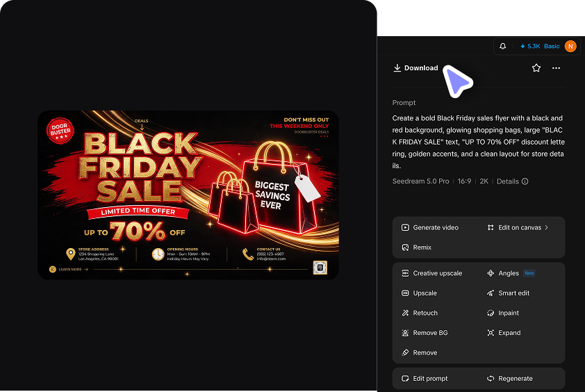Screen dimensions: 585x392
Task: Click the Edit on canvas frame icon
Action: click(x=491, y=227)
